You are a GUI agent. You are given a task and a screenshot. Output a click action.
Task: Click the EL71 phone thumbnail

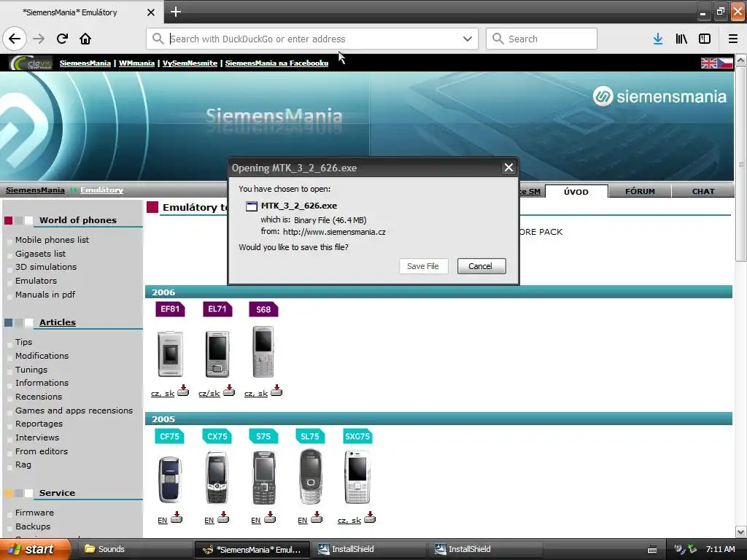point(217,354)
